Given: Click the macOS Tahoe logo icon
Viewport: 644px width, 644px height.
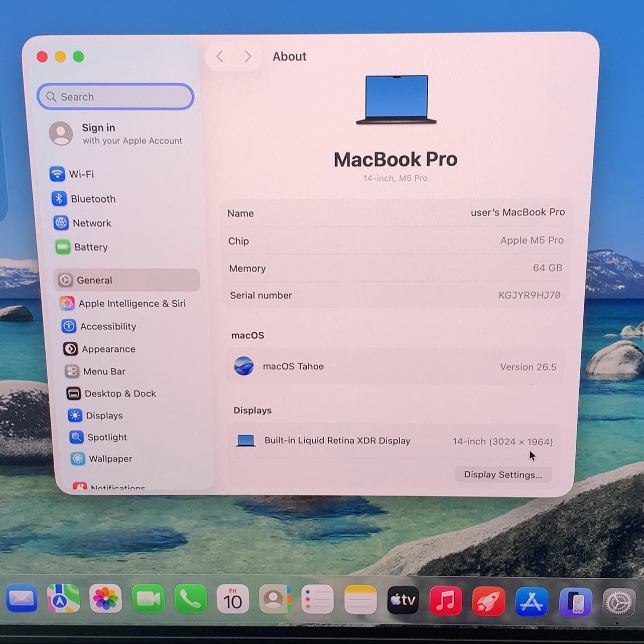Looking at the screenshot, I should (244, 366).
